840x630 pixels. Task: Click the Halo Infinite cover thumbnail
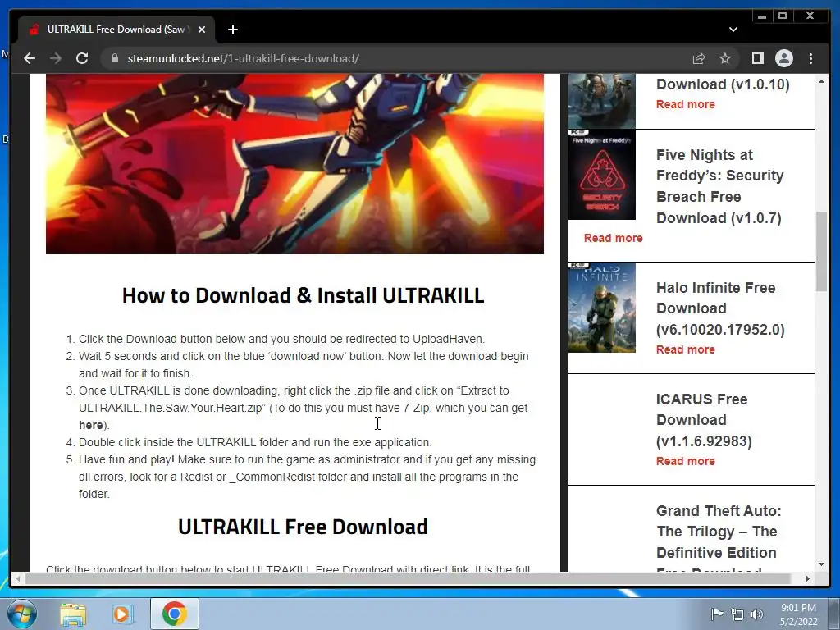[x=601, y=308]
